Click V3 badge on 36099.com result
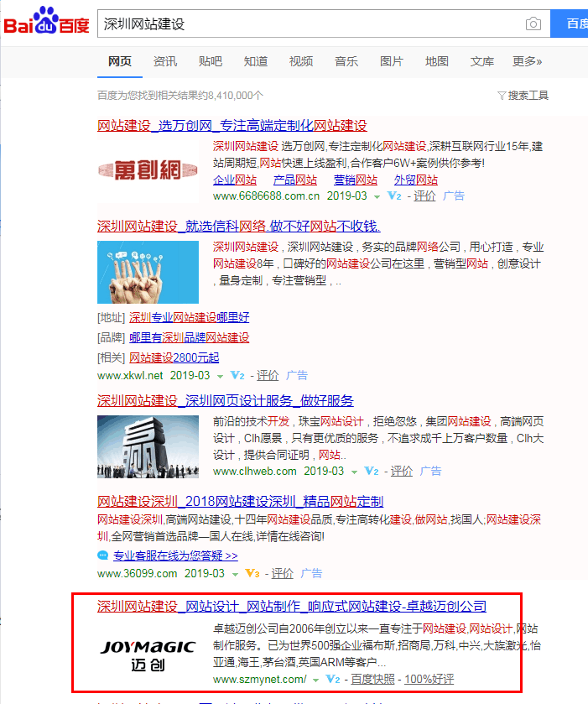The height and width of the screenshot is (704, 588). click(x=252, y=573)
